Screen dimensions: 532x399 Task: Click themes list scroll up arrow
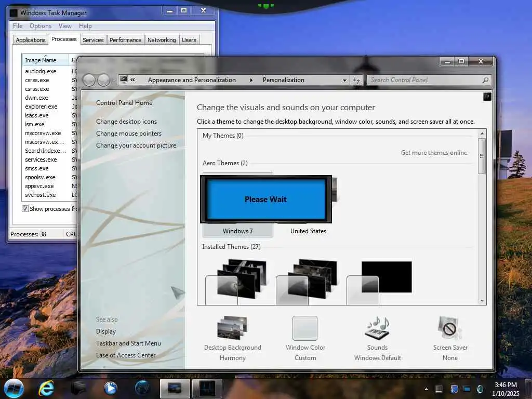tap(482, 134)
